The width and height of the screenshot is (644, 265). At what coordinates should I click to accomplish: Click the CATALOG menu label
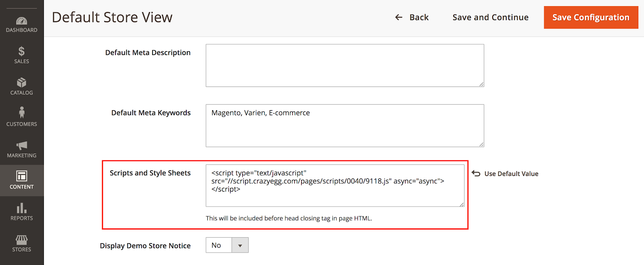[22, 93]
